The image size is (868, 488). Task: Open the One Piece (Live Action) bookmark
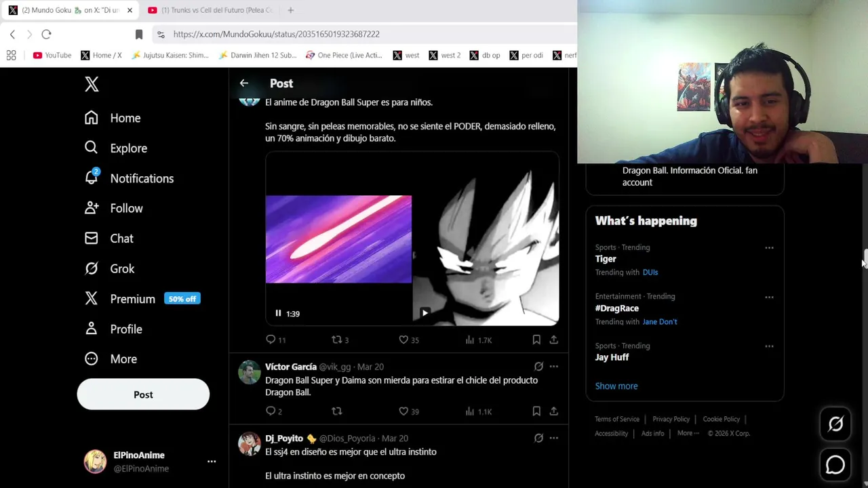(x=344, y=55)
